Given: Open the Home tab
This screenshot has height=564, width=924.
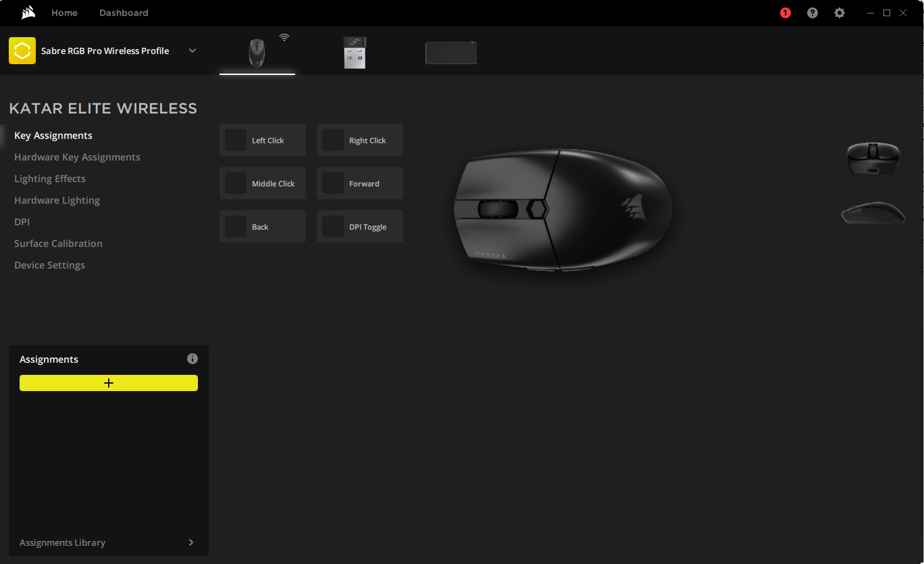Looking at the screenshot, I should [x=64, y=13].
